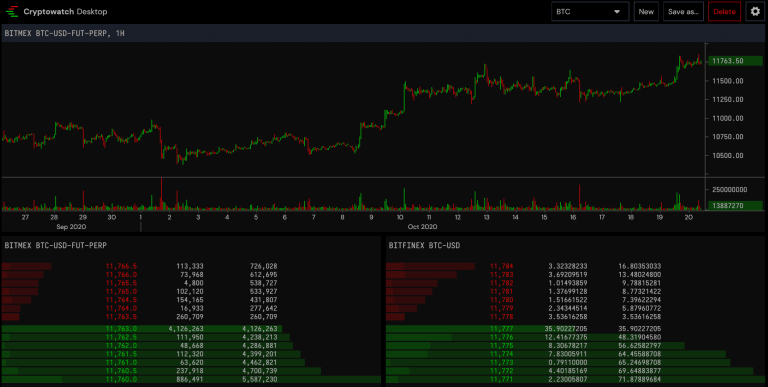Select BitMEX bid price 11,760.0
This screenshot has width=768, height=387.
tap(121, 379)
